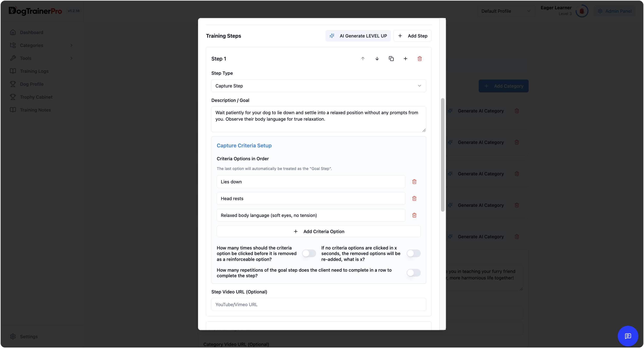Click the Training Logs book icon
The image size is (644, 349).
point(13,71)
